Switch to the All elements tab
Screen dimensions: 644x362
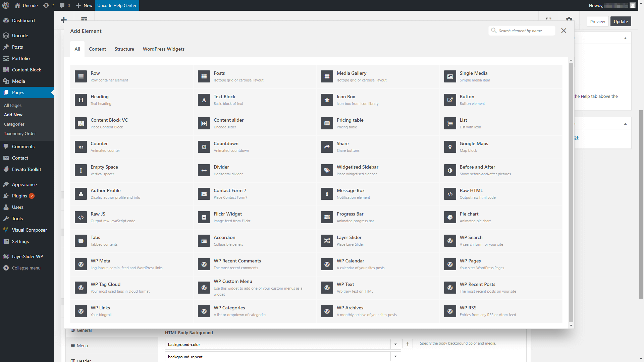click(x=77, y=49)
